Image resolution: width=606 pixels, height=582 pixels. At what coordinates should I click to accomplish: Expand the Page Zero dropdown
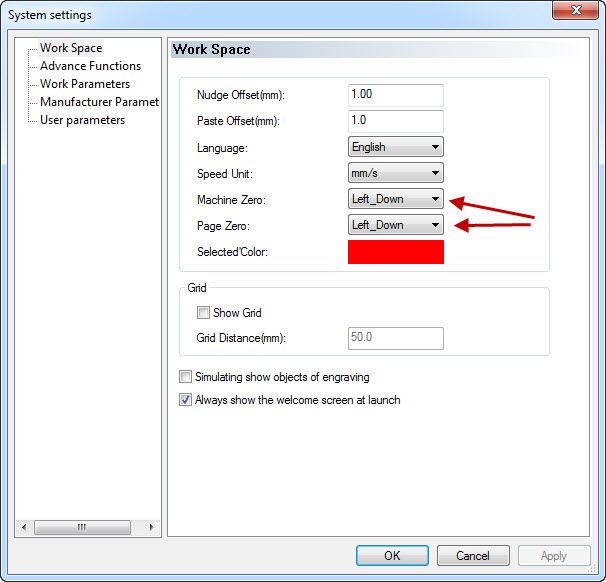pyautogui.click(x=395, y=225)
